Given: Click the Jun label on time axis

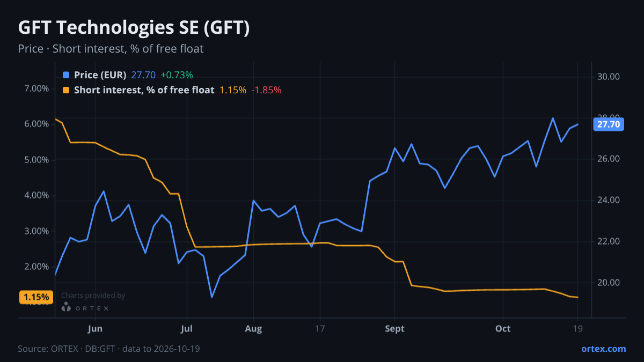Looking at the screenshot, I should (95, 329).
